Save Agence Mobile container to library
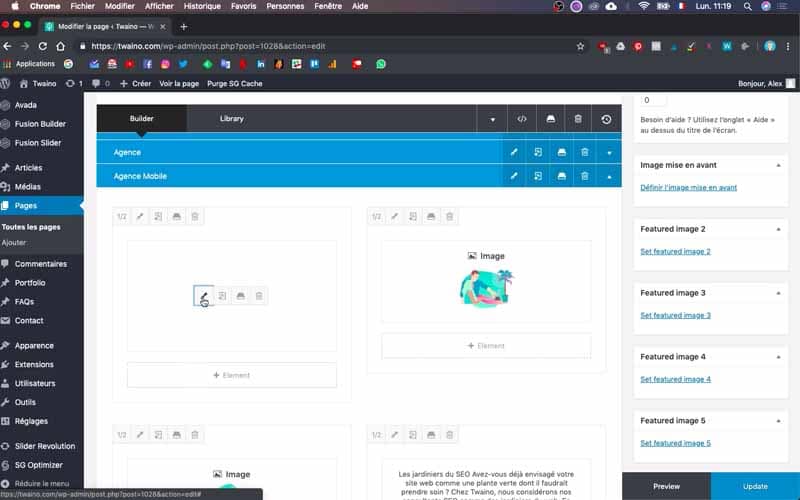Screen dimensions: 800x500 (561, 176)
